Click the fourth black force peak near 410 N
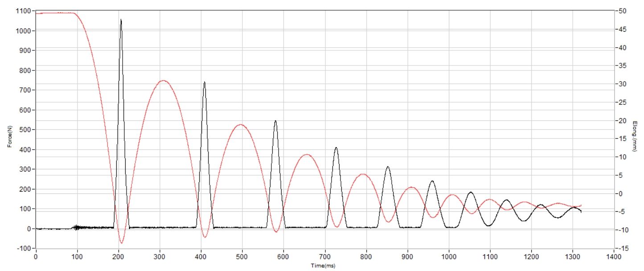 coord(336,148)
